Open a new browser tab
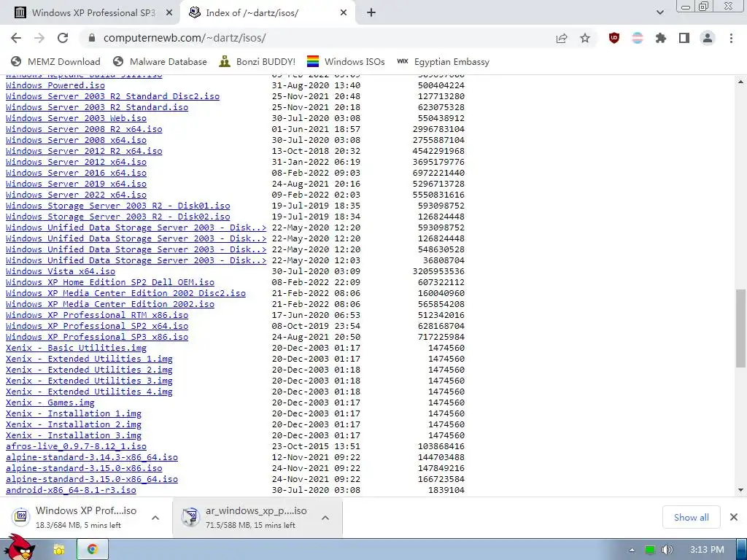The height and width of the screenshot is (560, 747). 371,13
